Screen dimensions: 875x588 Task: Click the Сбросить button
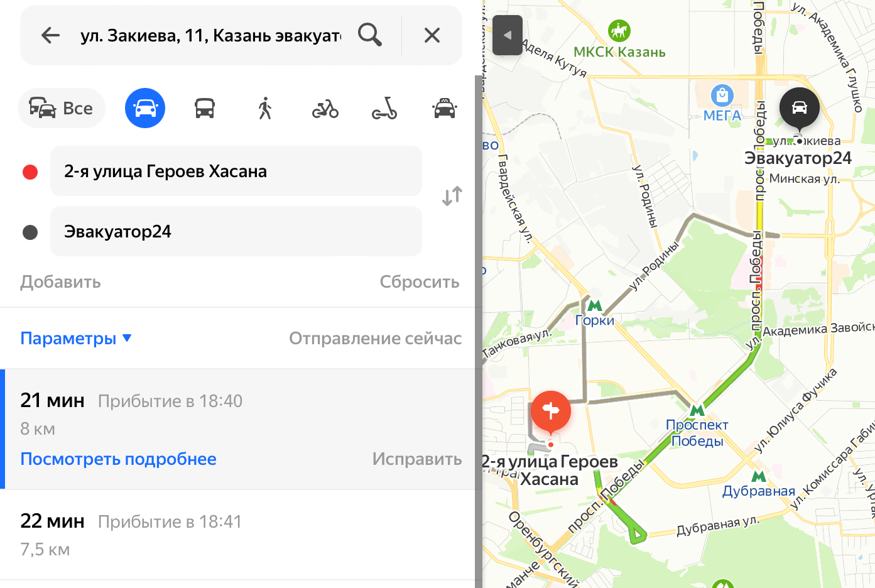point(420,281)
